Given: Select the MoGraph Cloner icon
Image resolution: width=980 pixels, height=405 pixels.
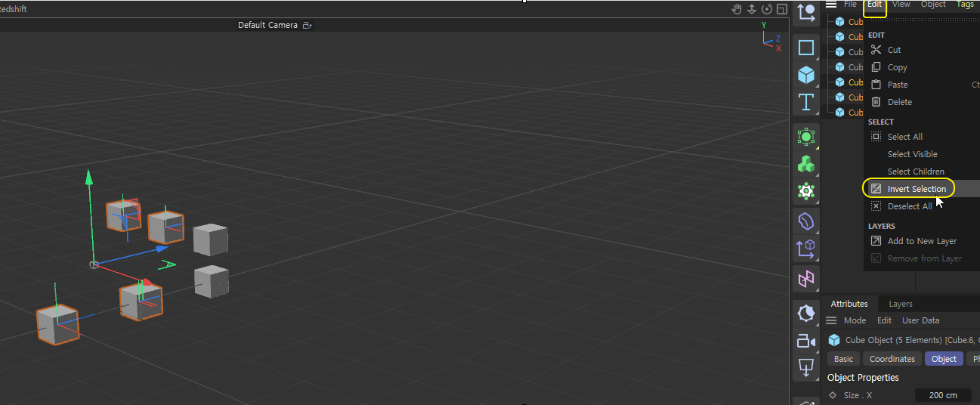Looking at the screenshot, I should [806, 191].
